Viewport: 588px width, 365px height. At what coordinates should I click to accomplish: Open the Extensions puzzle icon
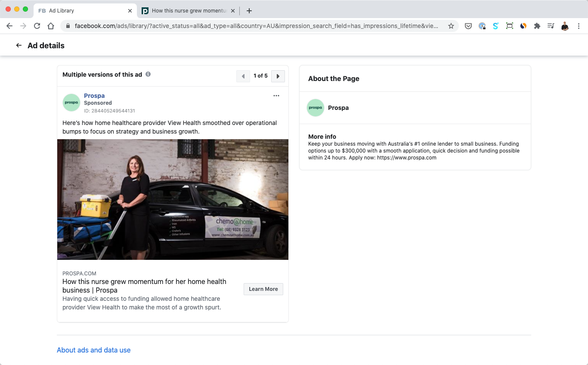coord(537,26)
